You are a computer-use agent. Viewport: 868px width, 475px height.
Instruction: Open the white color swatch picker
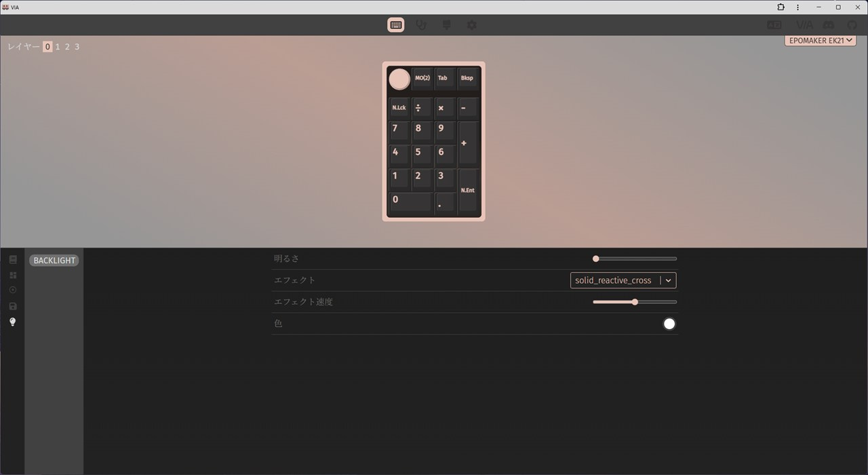tap(669, 324)
